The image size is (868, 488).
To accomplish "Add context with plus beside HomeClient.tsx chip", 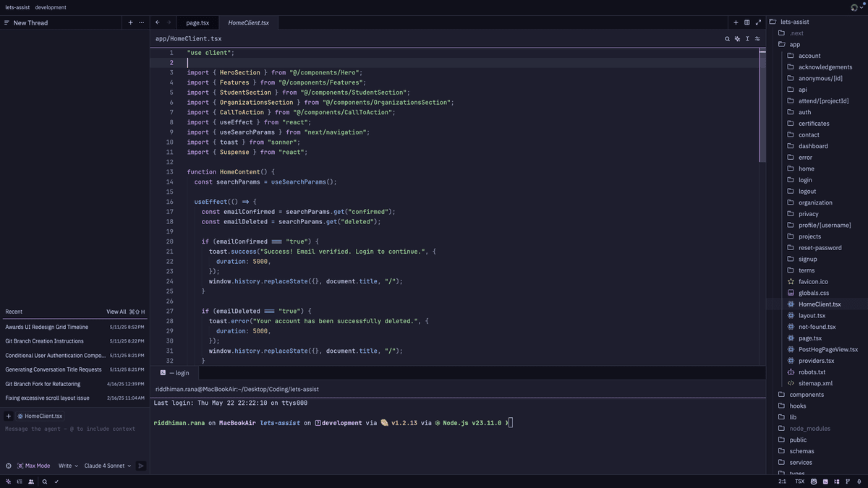I will [9, 416].
